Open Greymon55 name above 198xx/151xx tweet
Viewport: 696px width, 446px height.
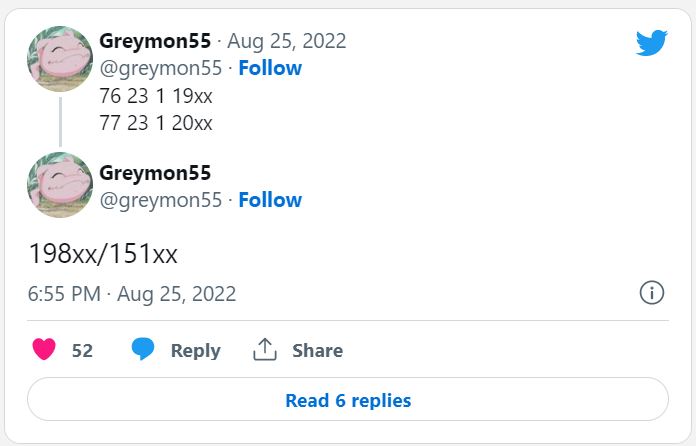pyautogui.click(x=155, y=173)
